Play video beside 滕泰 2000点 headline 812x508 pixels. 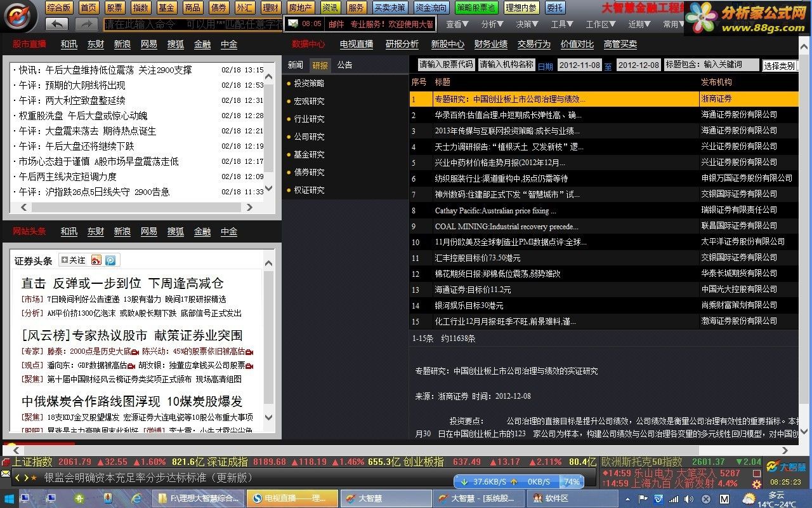(136, 351)
